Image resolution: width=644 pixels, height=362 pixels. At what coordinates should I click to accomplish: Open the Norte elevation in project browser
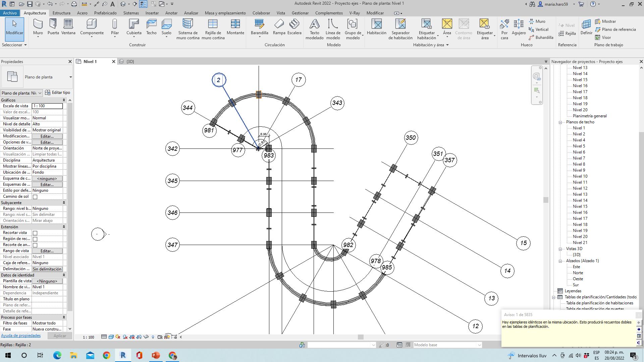pyautogui.click(x=578, y=273)
